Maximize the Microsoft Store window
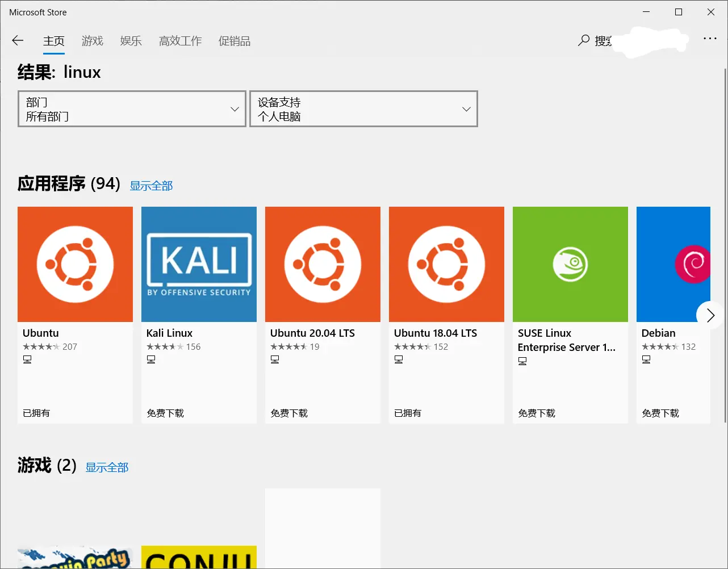Screen dimensions: 728x569 coord(679,12)
